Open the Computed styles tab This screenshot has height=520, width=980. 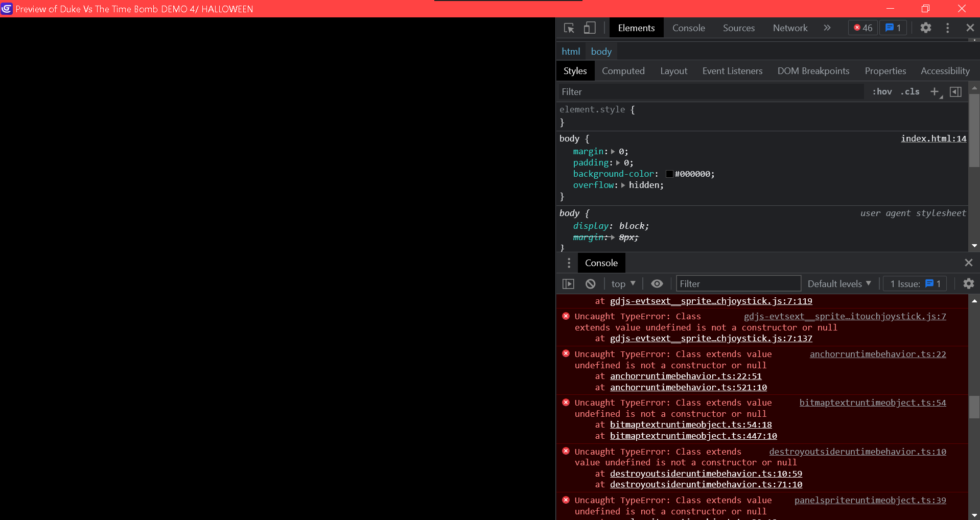pos(623,71)
